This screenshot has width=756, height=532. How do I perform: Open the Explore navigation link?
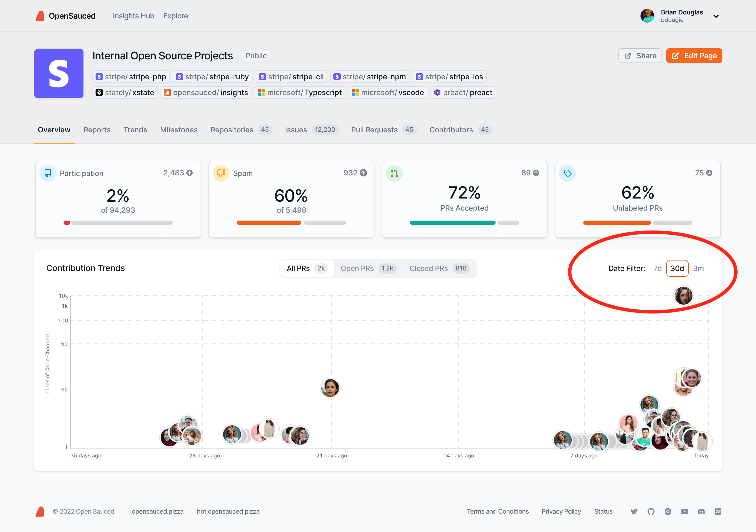pyautogui.click(x=176, y=16)
